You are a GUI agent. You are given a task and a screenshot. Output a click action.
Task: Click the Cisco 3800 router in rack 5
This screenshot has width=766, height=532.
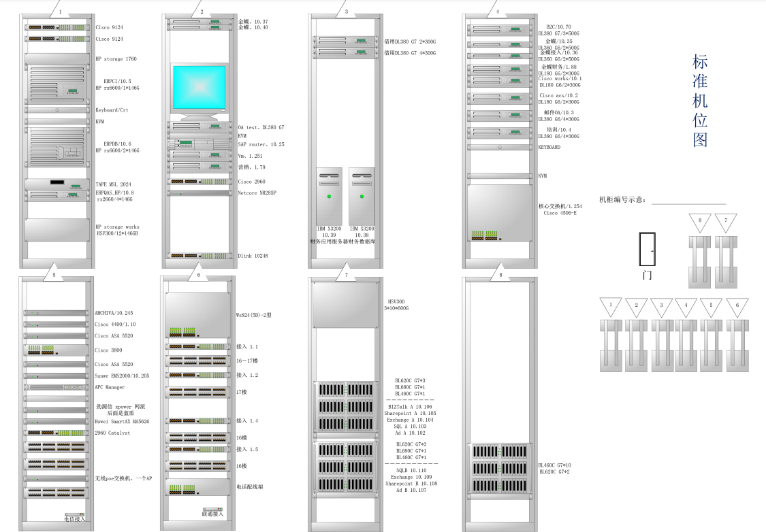(x=57, y=350)
